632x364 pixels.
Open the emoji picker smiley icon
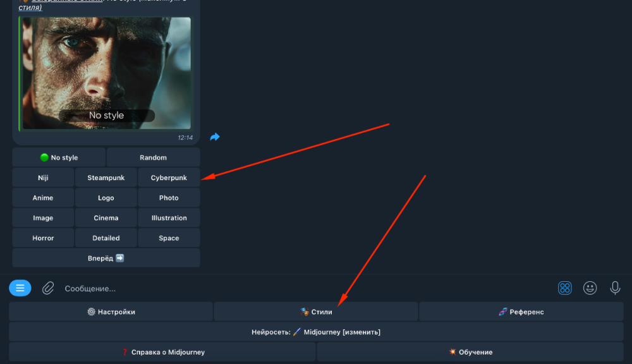(590, 288)
